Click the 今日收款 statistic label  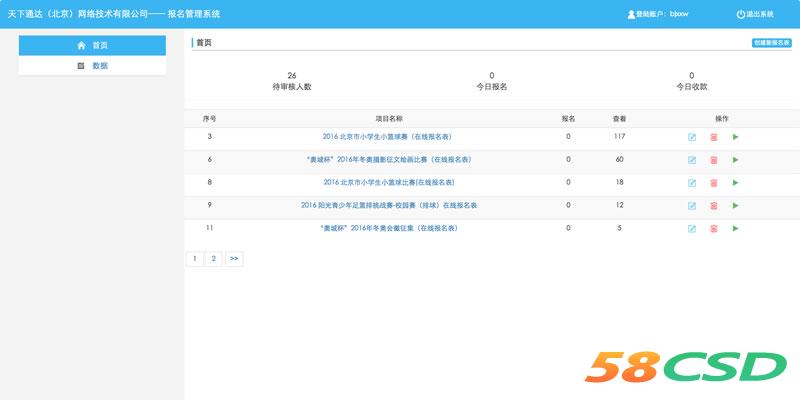click(x=691, y=87)
